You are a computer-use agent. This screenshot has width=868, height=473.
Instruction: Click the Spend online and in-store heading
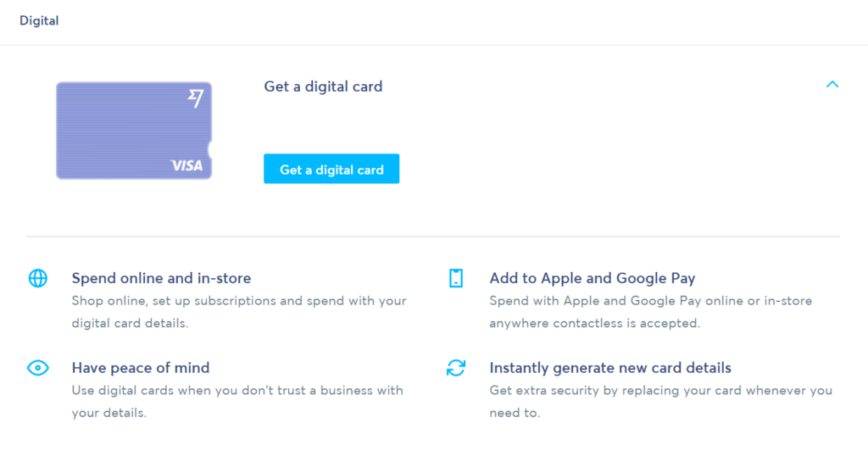161,278
